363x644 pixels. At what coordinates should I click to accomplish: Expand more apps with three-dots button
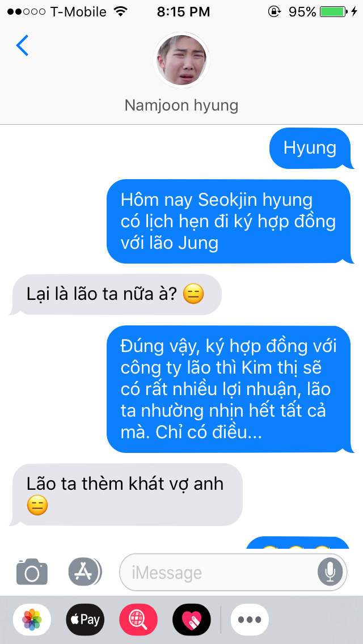250,620
